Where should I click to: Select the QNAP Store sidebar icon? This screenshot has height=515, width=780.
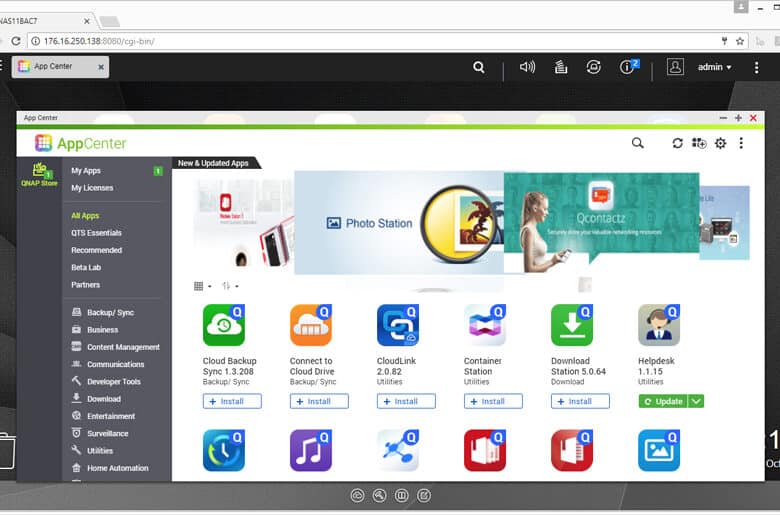click(x=39, y=174)
